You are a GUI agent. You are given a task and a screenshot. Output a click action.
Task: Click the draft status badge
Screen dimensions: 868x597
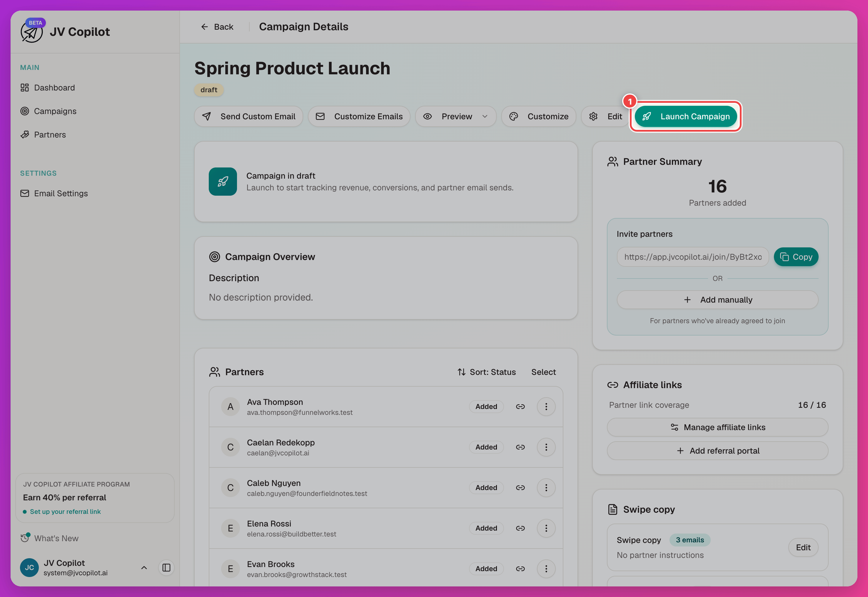[x=209, y=90]
